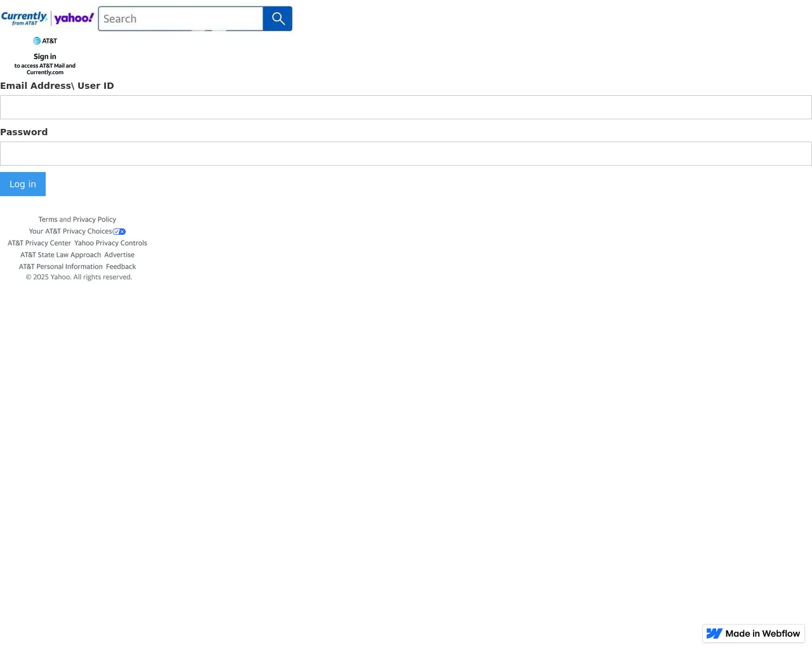Click the AT&T globe logo

click(37, 41)
